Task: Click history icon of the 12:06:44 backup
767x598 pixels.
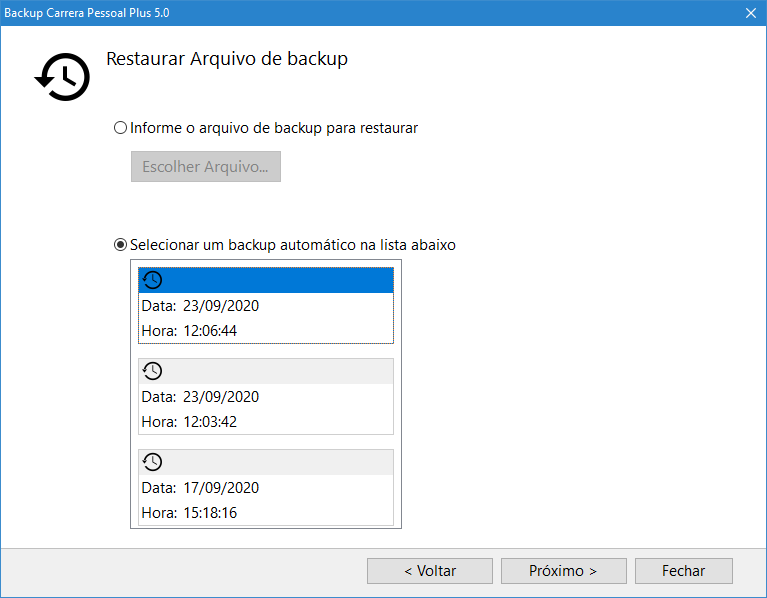Action: [x=152, y=280]
